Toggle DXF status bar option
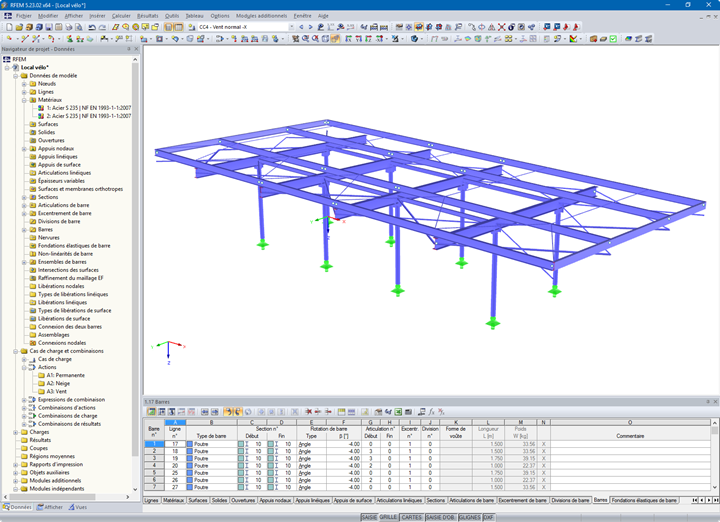720x522 pixels. point(489,517)
